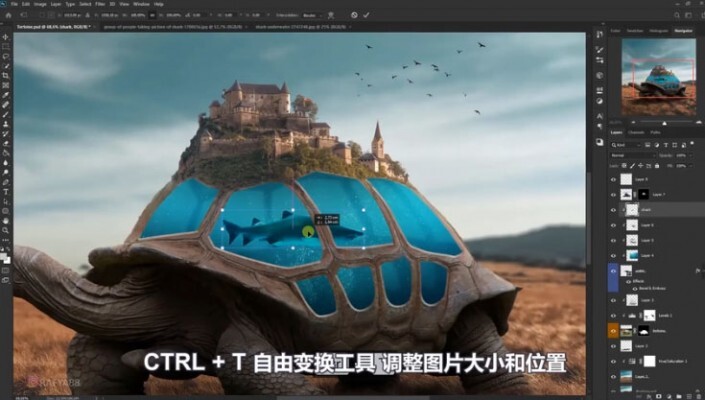
Task: Click the Home icon in options bar
Action: (x=7, y=15)
